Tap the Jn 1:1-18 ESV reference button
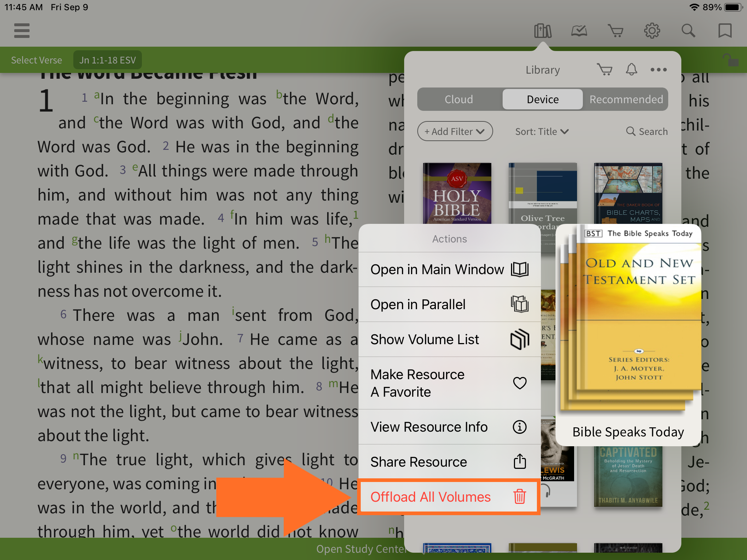747x560 pixels. pyautogui.click(x=108, y=60)
